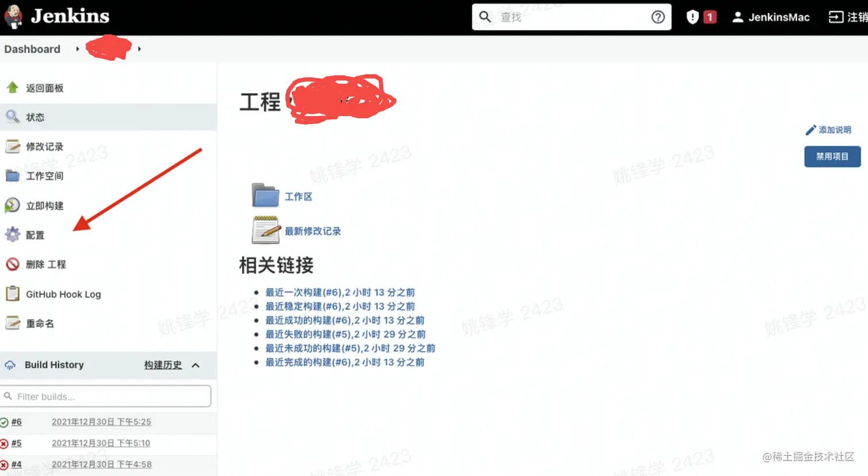Screen dimensions: 868x476
Task: Open 工作空间 in the sidebar
Action: 45,176
